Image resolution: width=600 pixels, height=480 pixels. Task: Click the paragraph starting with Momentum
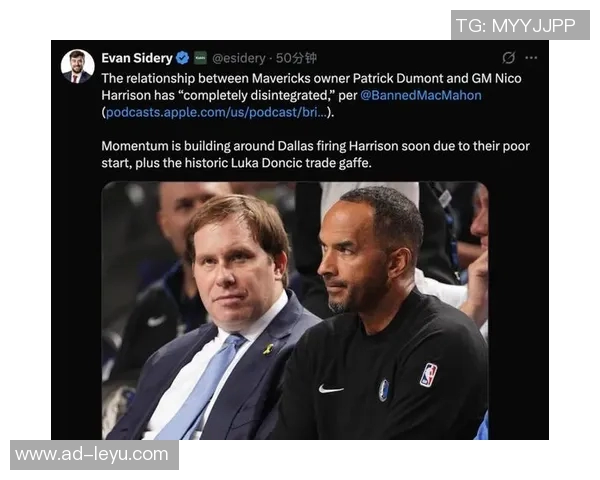click(316, 154)
